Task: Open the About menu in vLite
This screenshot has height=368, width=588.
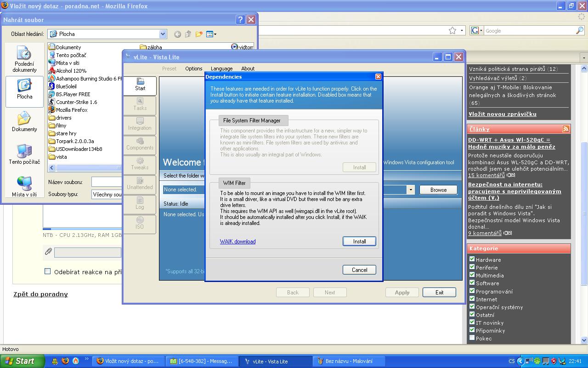Action: 248,69
